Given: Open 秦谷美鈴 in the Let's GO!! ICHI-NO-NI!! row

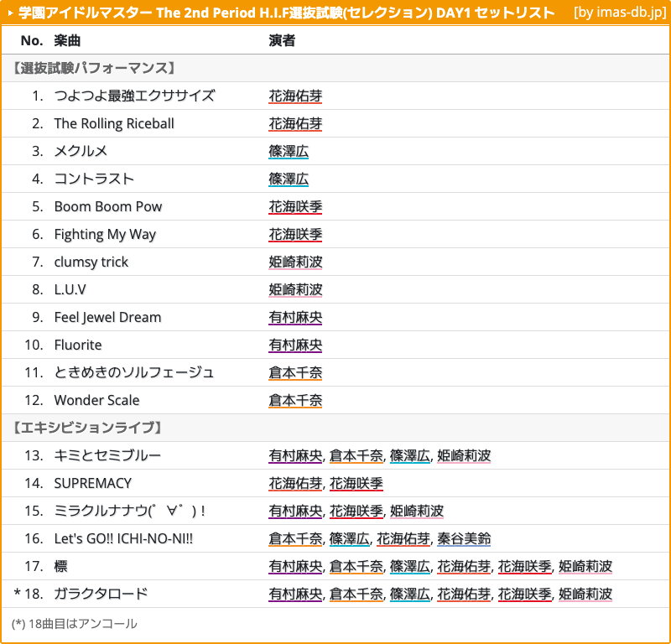Looking at the screenshot, I should pos(464,538).
